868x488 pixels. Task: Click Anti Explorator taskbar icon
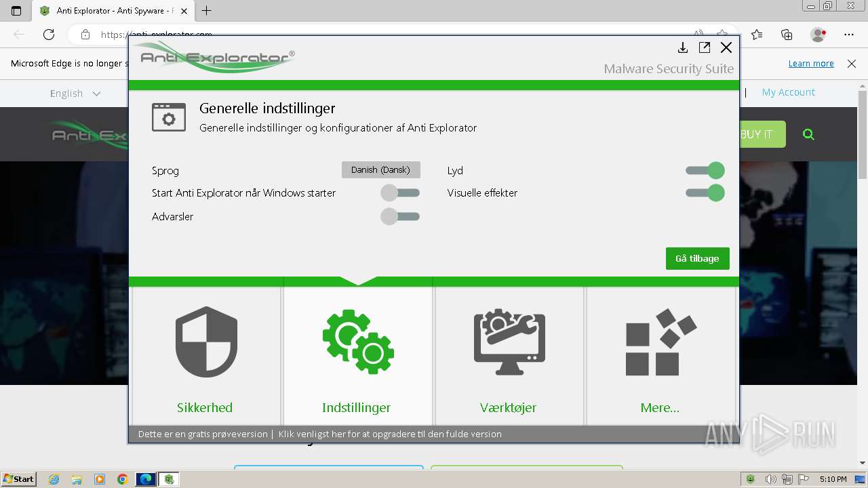pyautogui.click(x=169, y=479)
